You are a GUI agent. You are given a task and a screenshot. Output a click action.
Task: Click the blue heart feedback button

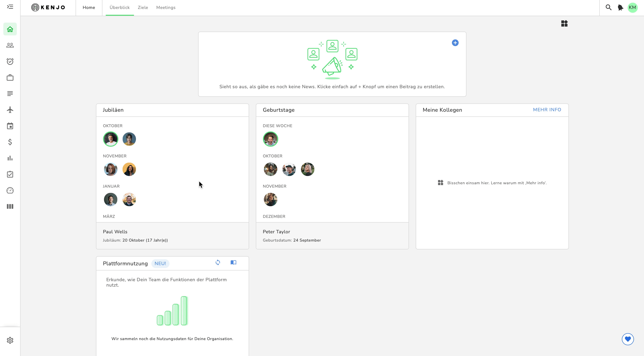[x=627, y=339]
